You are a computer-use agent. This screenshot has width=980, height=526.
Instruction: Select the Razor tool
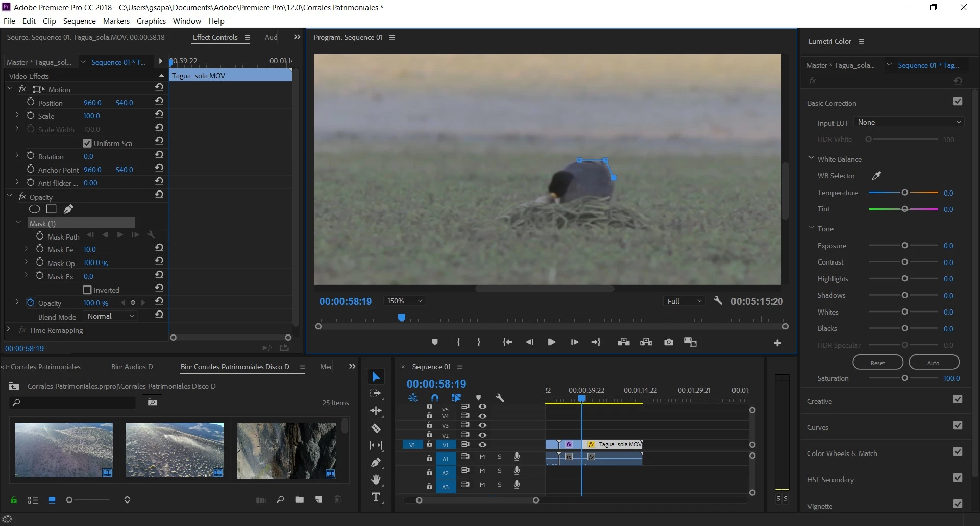(x=376, y=428)
